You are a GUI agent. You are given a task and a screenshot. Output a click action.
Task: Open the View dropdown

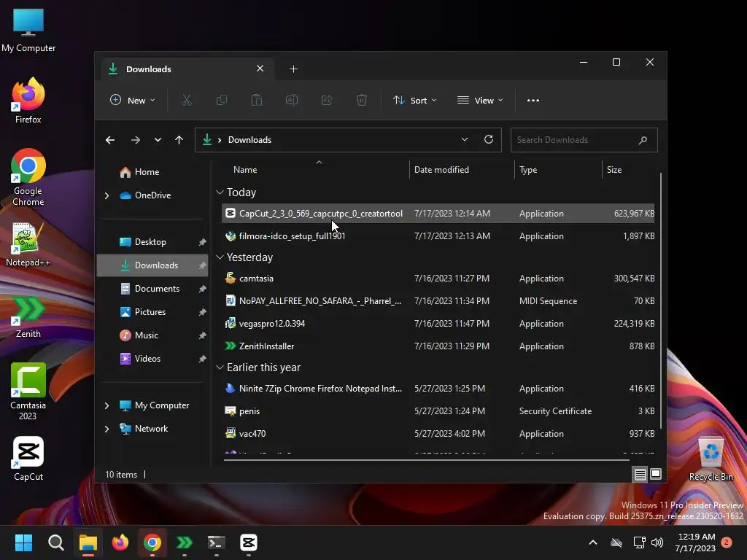point(480,100)
